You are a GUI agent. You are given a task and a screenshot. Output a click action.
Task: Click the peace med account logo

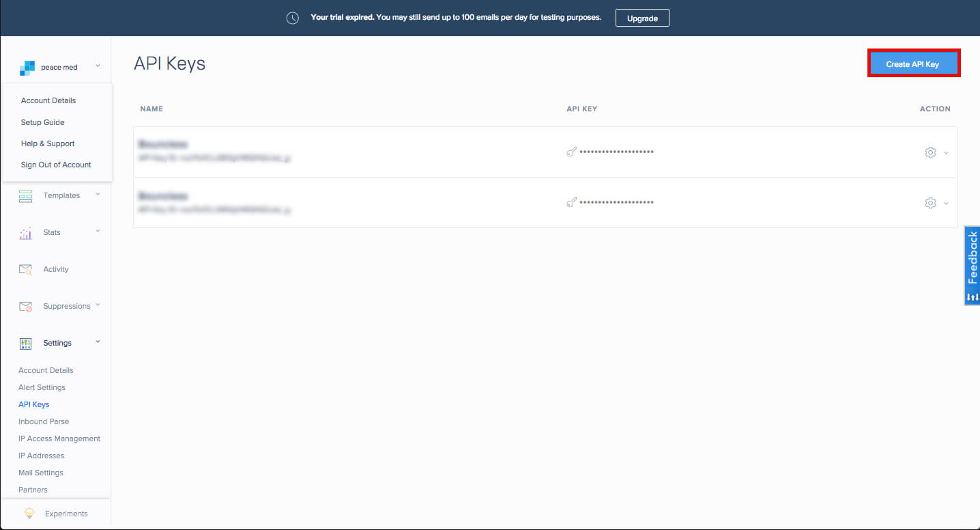click(x=26, y=67)
